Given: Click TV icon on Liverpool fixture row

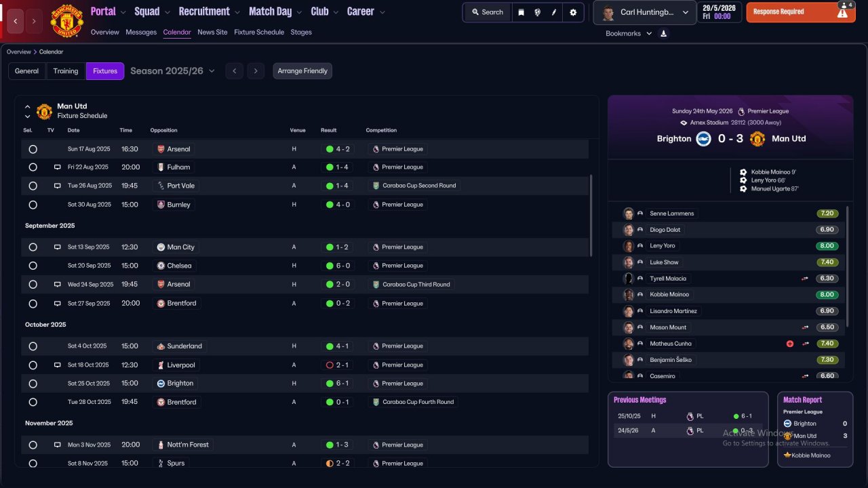Looking at the screenshot, I should point(58,365).
